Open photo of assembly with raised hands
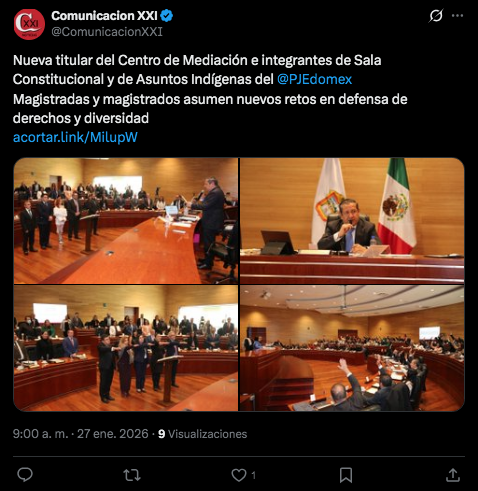The image size is (478, 491). pyautogui.click(x=352, y=348)
